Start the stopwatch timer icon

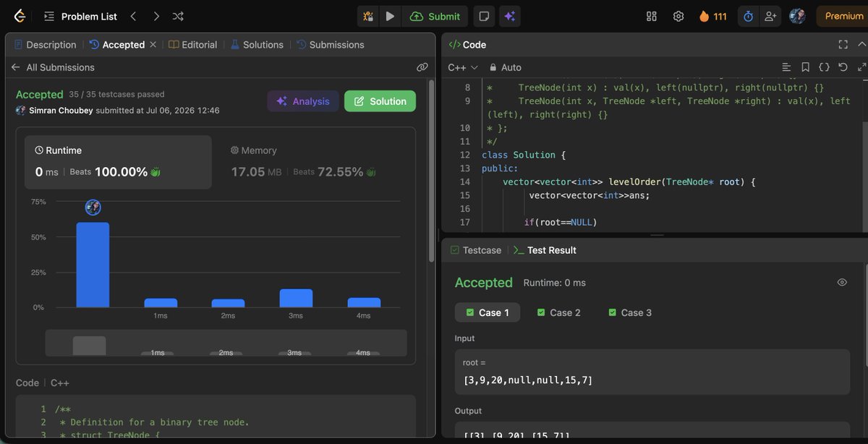pyautogui.click(x=749, y=16)
